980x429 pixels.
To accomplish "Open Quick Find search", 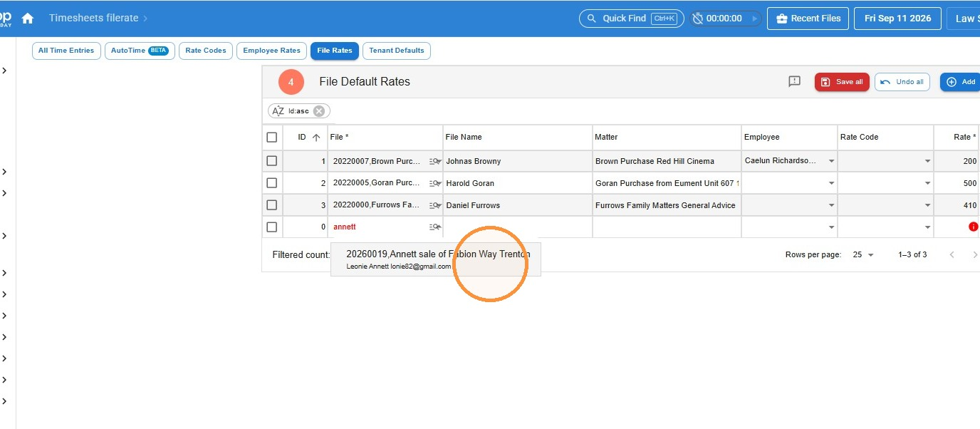I will point(632,19).
